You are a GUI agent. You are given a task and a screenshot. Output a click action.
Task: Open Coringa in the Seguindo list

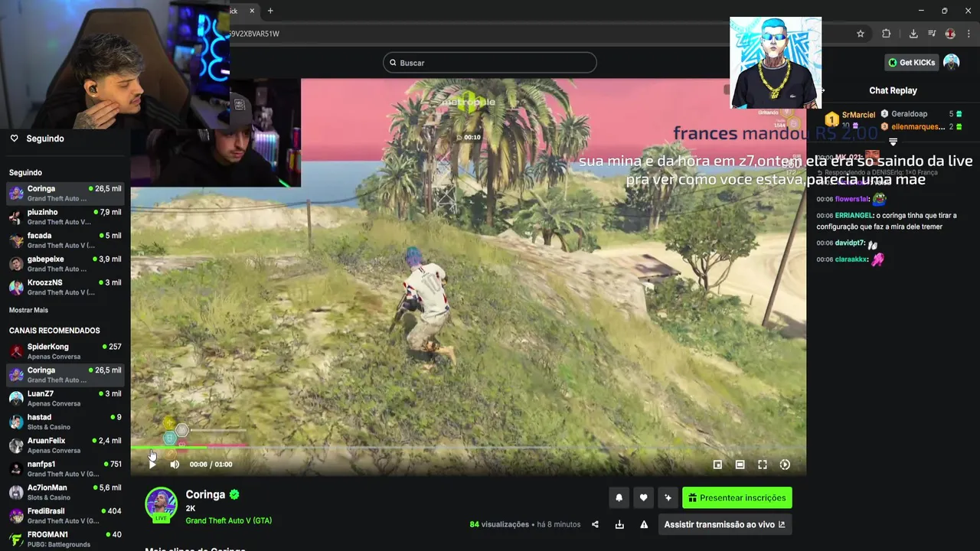pos(65,193)
